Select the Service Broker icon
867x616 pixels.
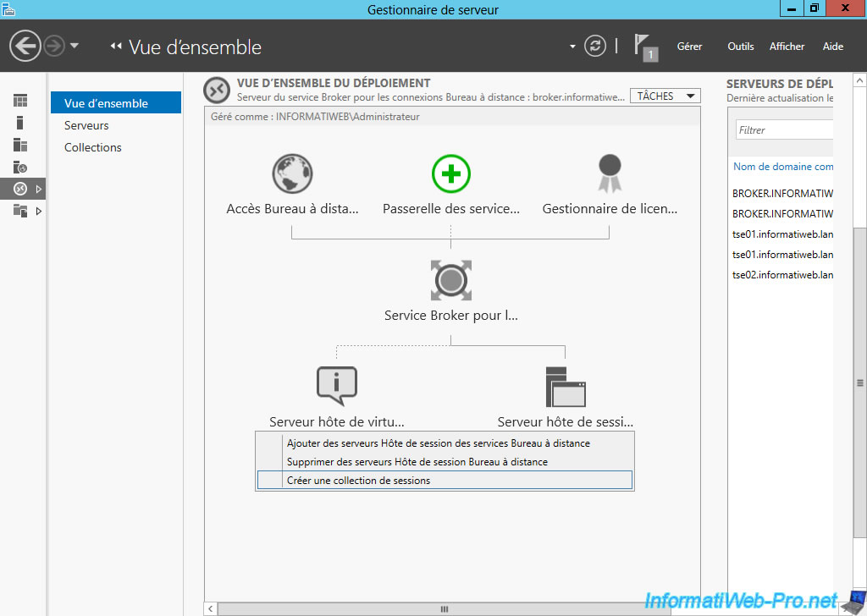tap(450, 280)
